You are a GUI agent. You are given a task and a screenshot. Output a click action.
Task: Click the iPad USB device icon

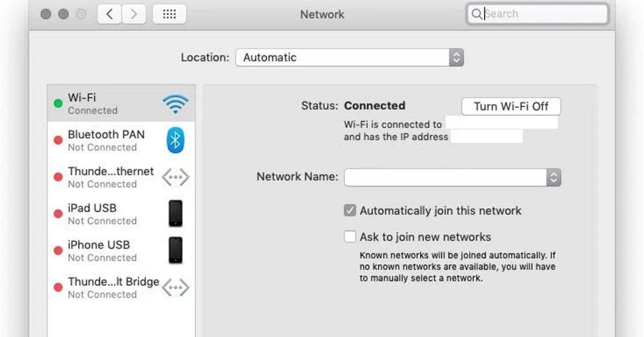click(175, 214)
